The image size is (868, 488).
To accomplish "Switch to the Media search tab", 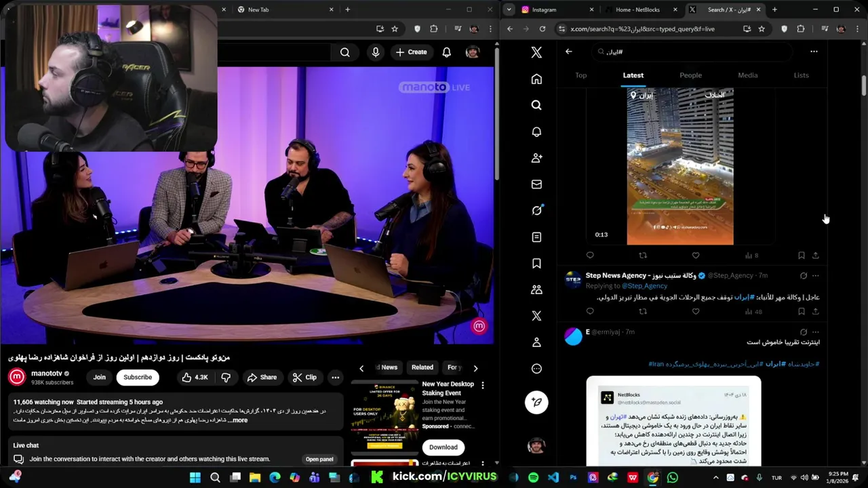I will [x=748, y=75].
